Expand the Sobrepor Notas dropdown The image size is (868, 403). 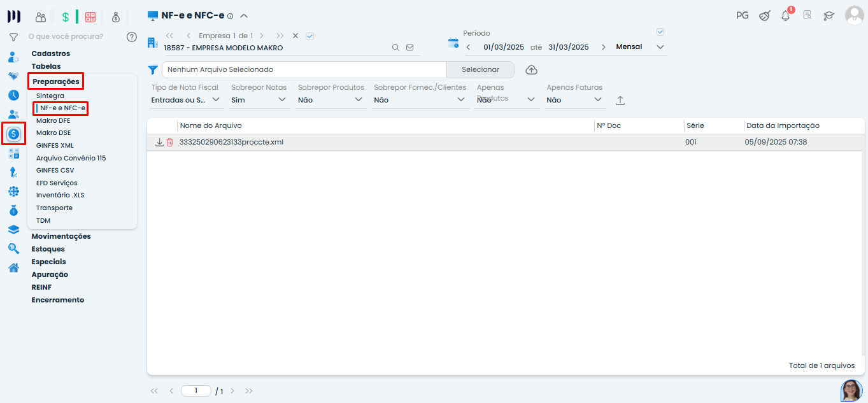click(x=260, y=100)
